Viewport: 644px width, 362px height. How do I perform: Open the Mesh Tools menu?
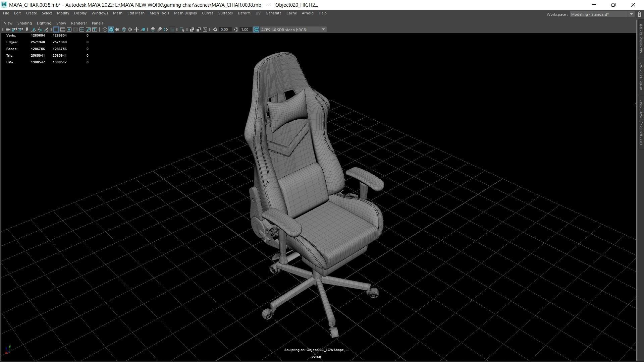tap(159, 13)
